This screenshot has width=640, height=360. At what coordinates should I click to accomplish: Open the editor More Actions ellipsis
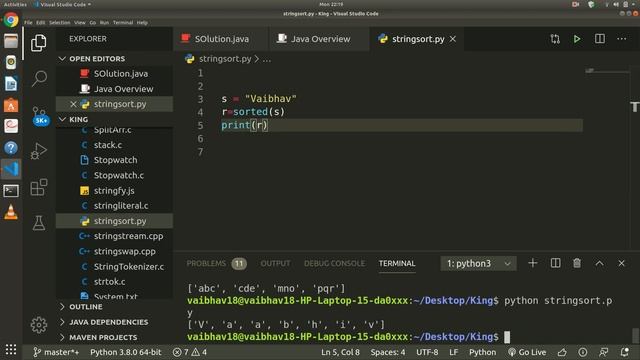coord(622,39)
